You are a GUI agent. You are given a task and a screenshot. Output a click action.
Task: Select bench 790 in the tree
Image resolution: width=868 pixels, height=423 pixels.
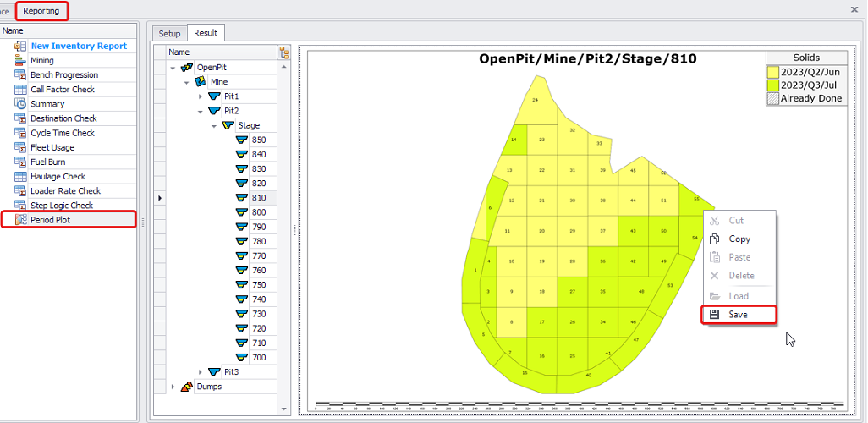click(x=259, y=227)
